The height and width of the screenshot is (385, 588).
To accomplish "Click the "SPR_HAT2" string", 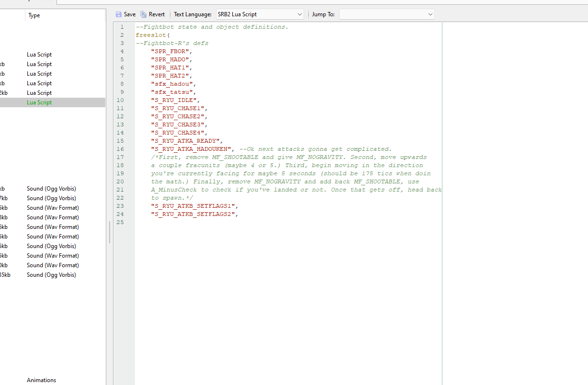I will [170, 76].
